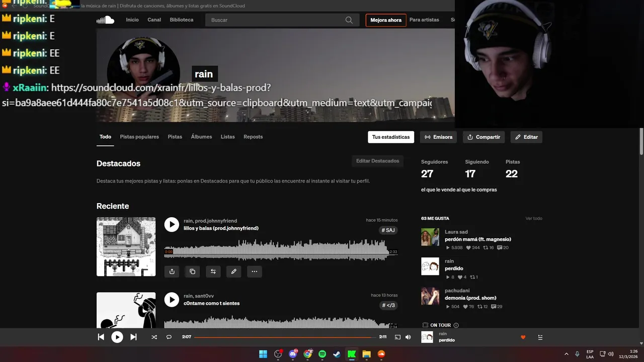Skip to next track in player bar
The width and height of the screenshot is (644, 362).
coord(133,337)
